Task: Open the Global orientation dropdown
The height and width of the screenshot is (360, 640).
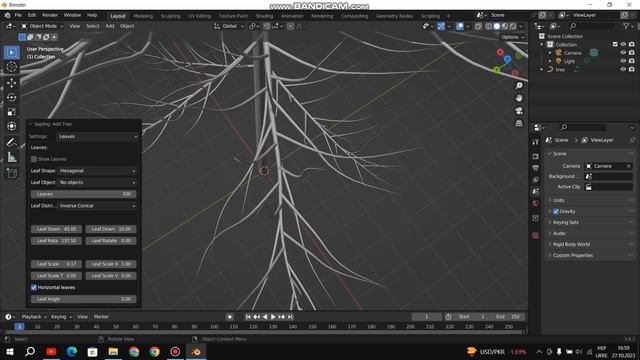Action: [x=229, y=26]
